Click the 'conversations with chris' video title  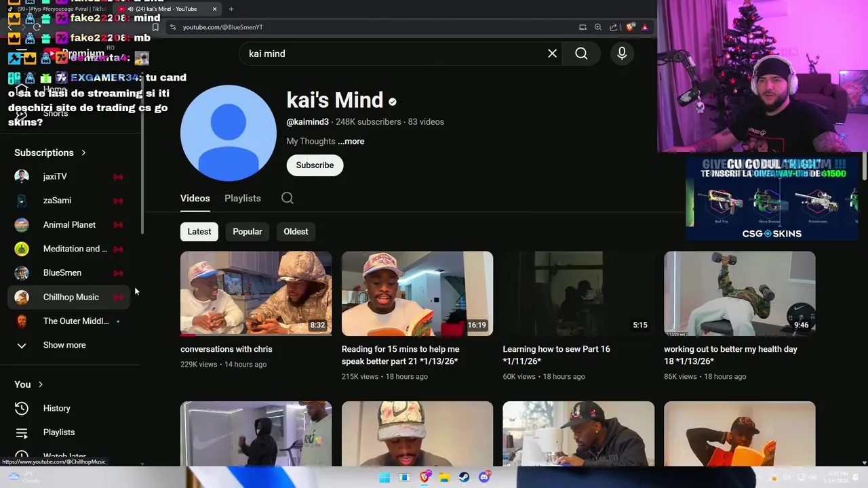(226, 349)
